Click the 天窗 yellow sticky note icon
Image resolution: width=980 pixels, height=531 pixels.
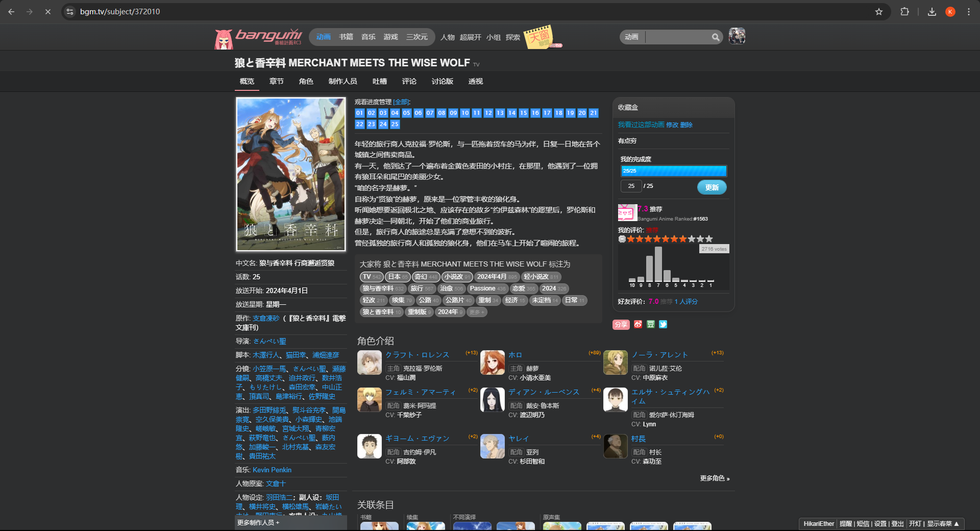(539, 37)
